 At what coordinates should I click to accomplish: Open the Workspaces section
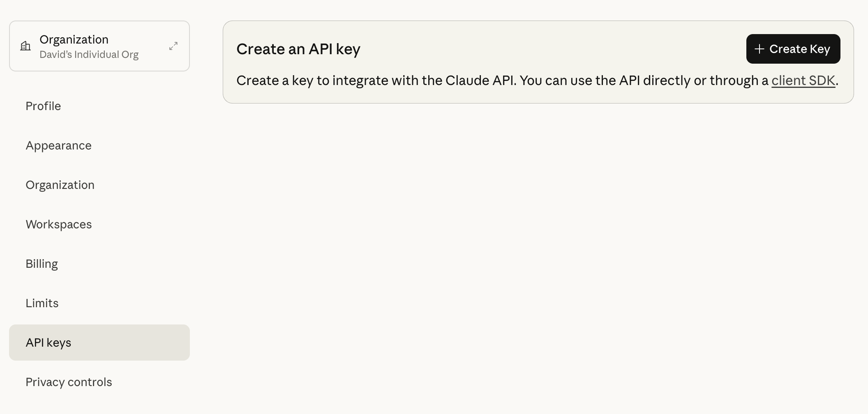59,224
